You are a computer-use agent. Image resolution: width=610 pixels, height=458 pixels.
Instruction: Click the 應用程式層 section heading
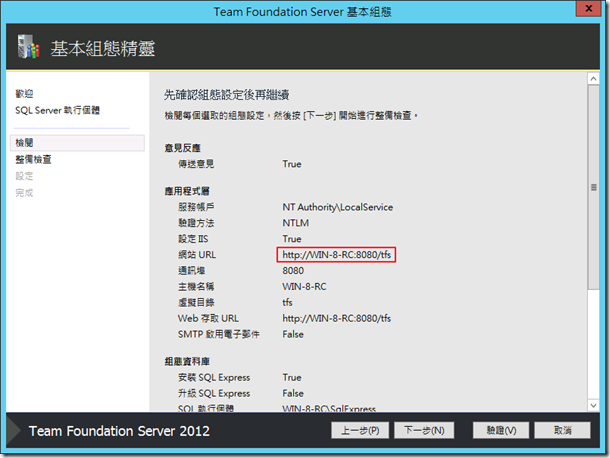tap(187, 191)
